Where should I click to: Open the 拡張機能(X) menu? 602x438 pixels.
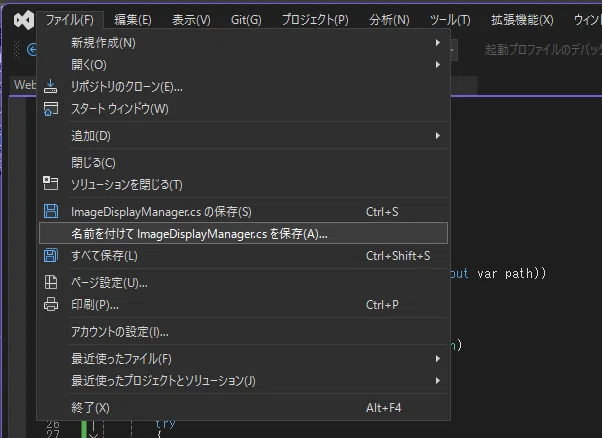(x=522, y=20)
